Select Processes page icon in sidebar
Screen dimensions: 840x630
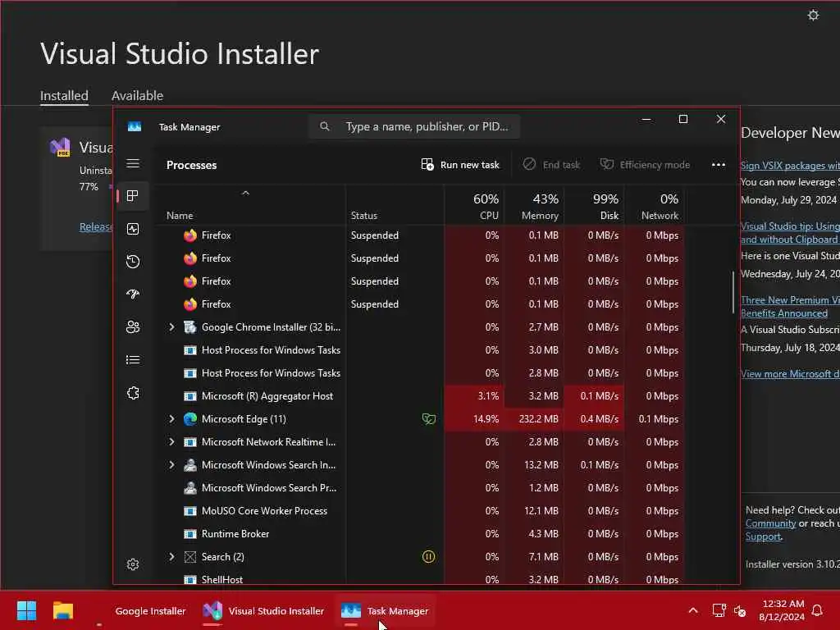pos(133,196)
